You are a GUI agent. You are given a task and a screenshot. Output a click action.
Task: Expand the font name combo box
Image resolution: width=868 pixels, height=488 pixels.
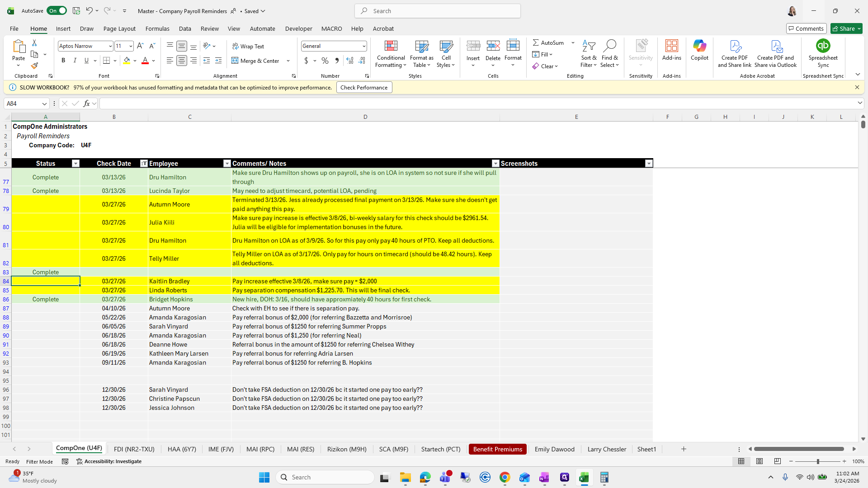point(110,46)
